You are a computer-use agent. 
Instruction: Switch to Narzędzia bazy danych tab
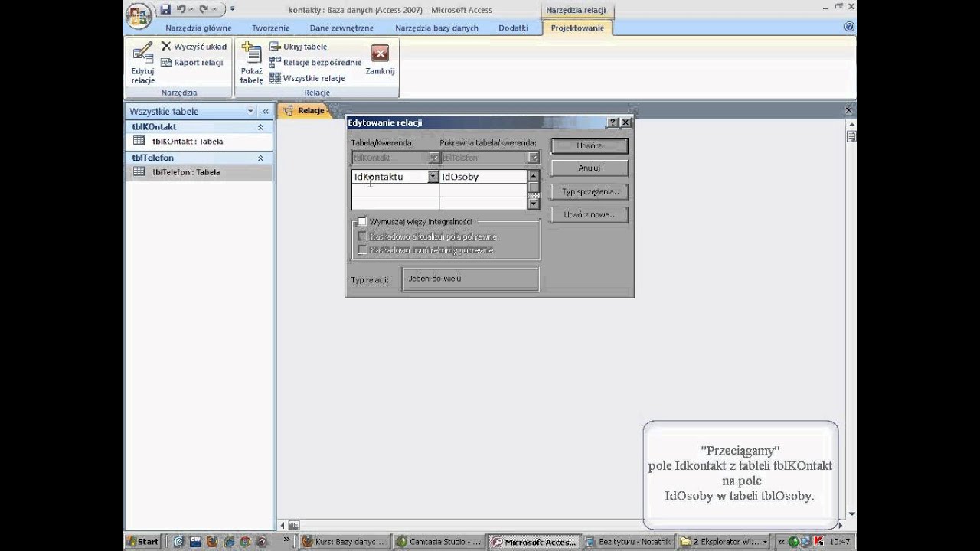(x=436, y=28)
